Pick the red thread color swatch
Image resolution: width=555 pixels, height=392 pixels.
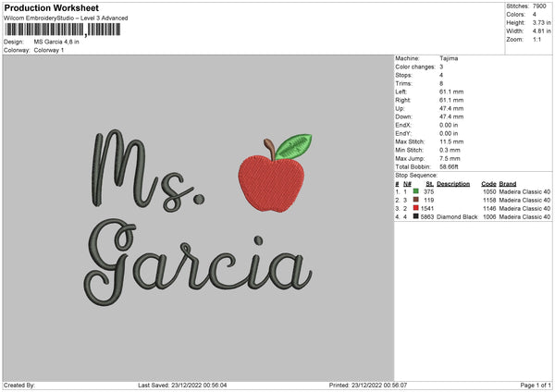click(416, 208)
